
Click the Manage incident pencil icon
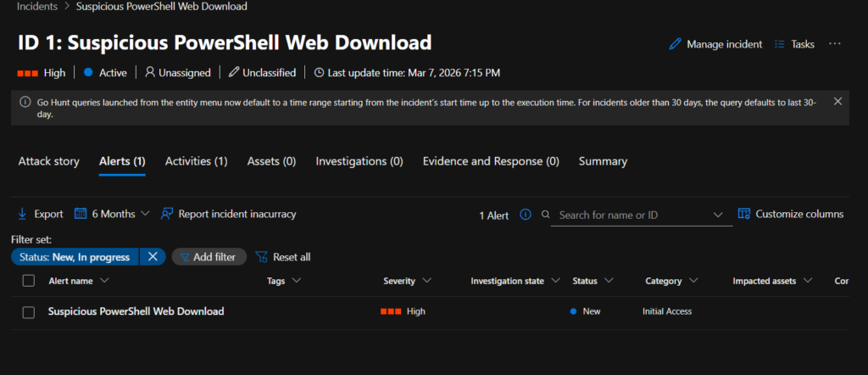(x=676, y=44)
